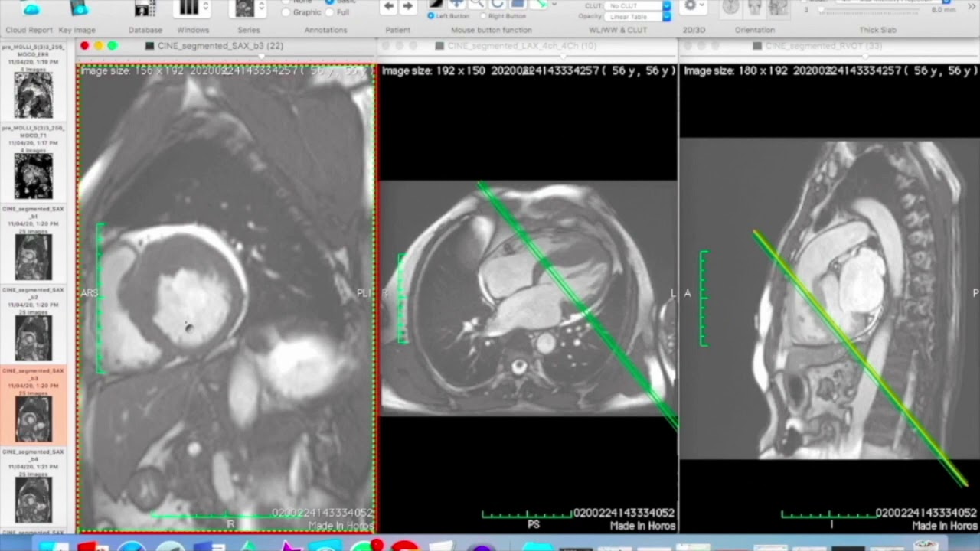
Task: Open the 2D/3D gear menu
Action: click(694, 6)
